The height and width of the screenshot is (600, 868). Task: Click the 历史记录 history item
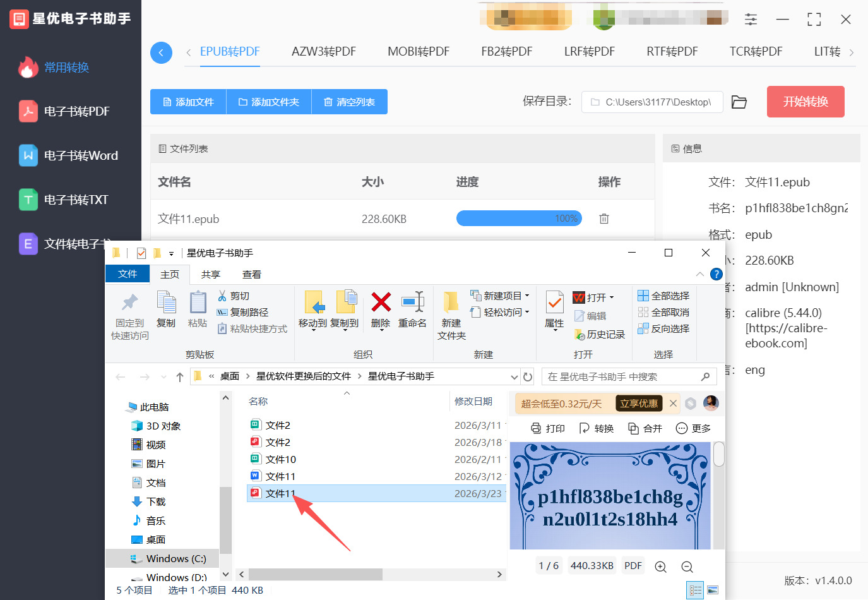coord(599,334)
